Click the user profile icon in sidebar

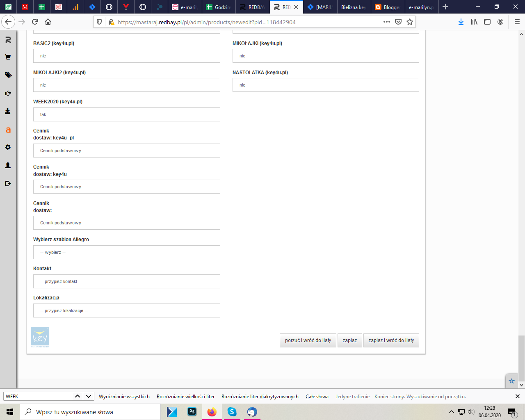pos(8,165)
